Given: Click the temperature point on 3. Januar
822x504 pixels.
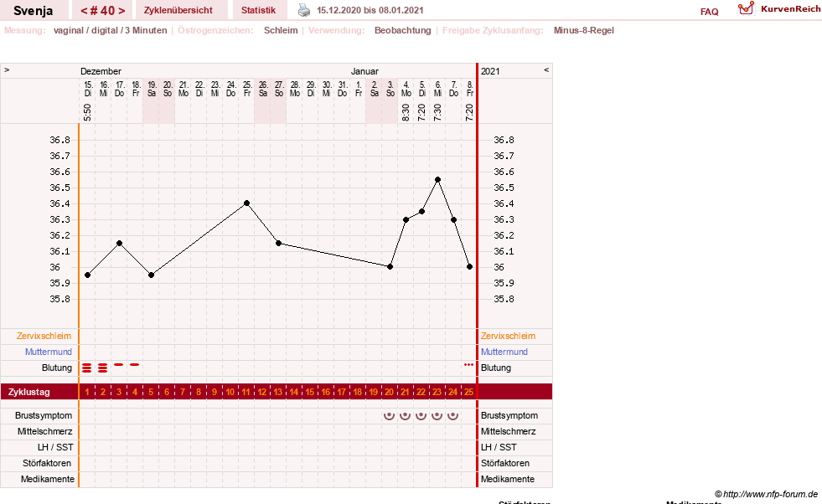Looking at the screenshot, I should pos(390,267).
